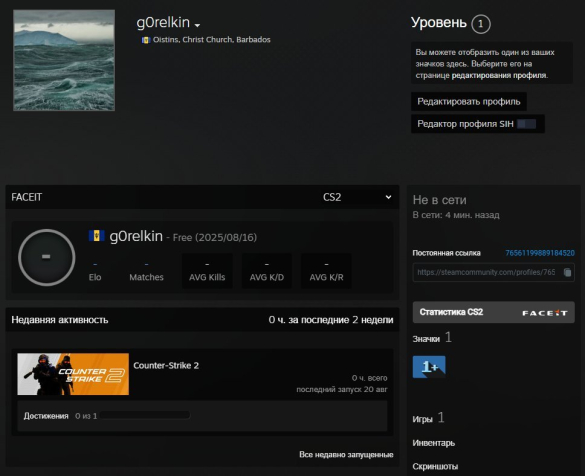The height and width of the screenshot is (476, 585).
Task: Open the Значки badges section
Action: tap(426, 339)
